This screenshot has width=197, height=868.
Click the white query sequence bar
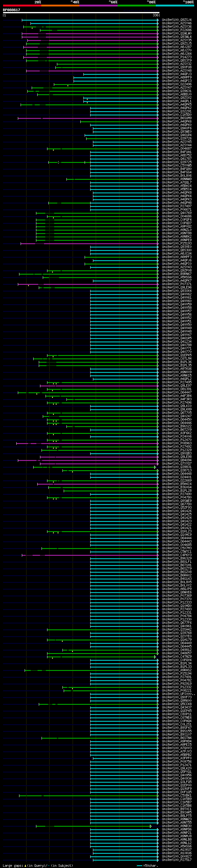pos(81,13)
